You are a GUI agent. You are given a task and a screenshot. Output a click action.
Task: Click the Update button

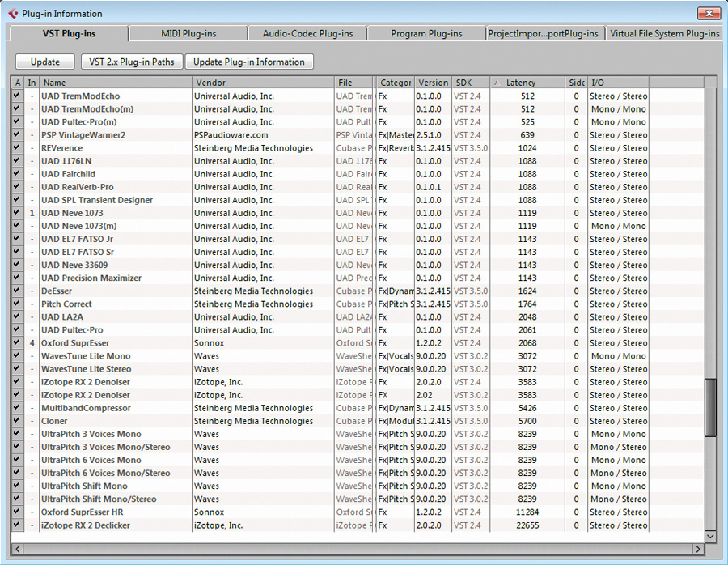point(45,62)
